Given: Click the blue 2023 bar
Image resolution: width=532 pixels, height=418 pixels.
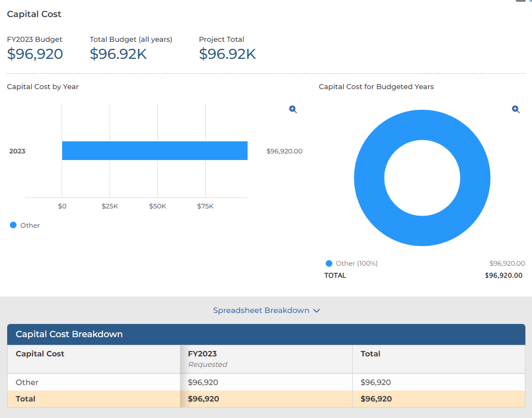Looking at the screenshot, I should pos(154,151).
